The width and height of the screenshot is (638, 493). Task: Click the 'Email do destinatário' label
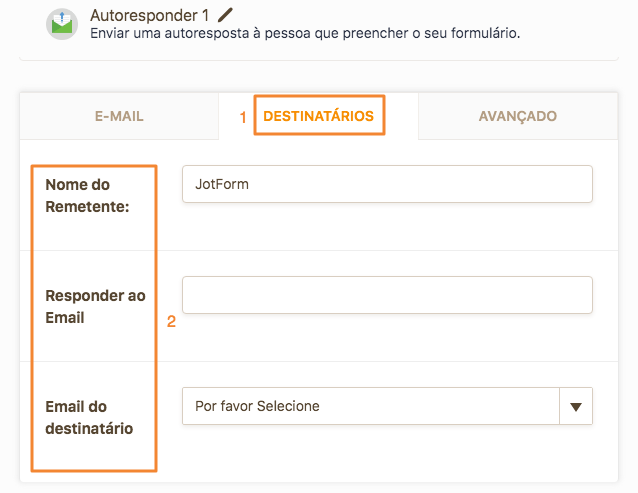pyautogui.click(x=89, y=417)
